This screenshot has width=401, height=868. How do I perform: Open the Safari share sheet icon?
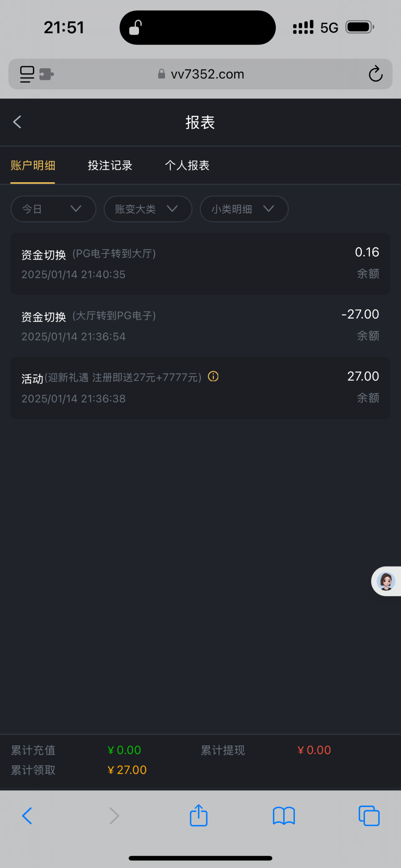[x=199, y=816]
